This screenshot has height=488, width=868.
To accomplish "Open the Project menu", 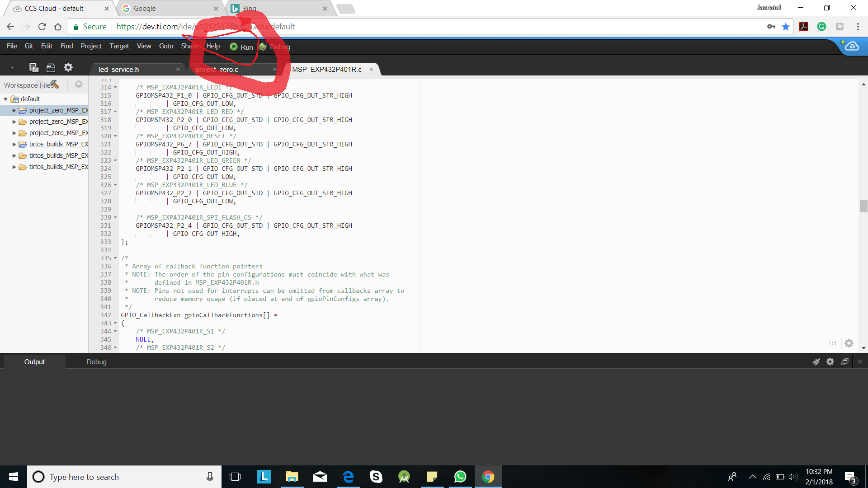I will tap(91, 46).
